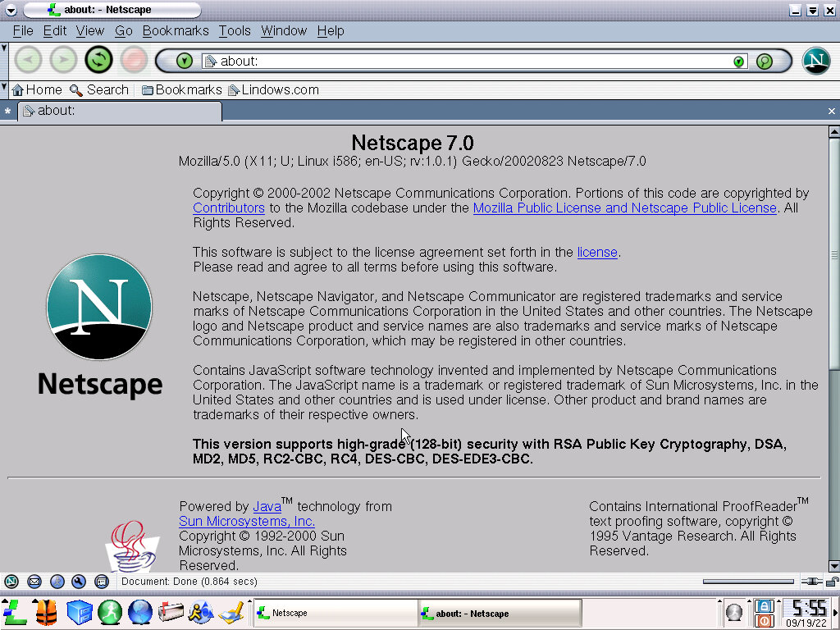Screen dimensions: 840x630
Task: Open Address Book from the status bar icon
Action: (x=102, y=582)
